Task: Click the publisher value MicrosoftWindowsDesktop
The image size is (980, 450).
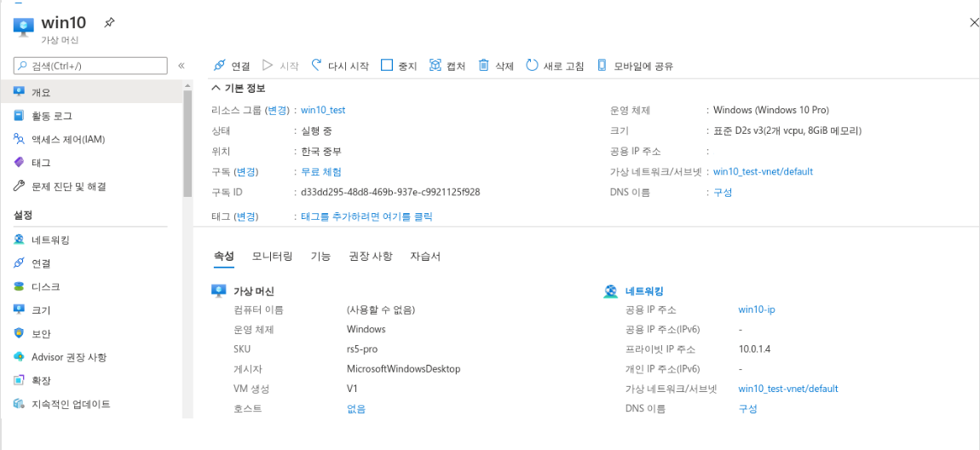Action: (404, 369)
